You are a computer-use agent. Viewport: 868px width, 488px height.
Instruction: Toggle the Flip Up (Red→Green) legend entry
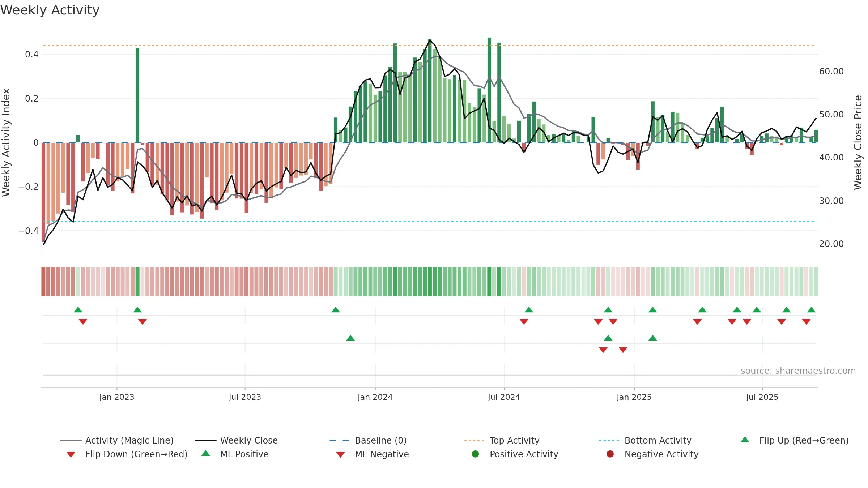point(795,440)
